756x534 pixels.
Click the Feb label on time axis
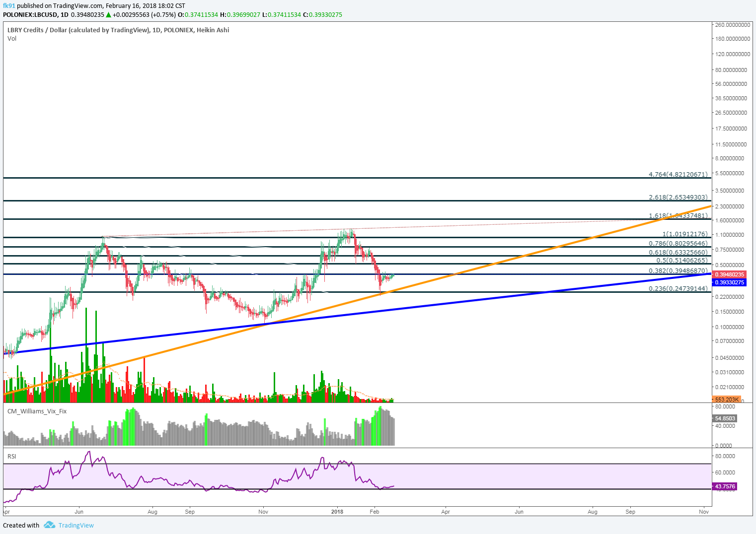[x=375, y=511]
